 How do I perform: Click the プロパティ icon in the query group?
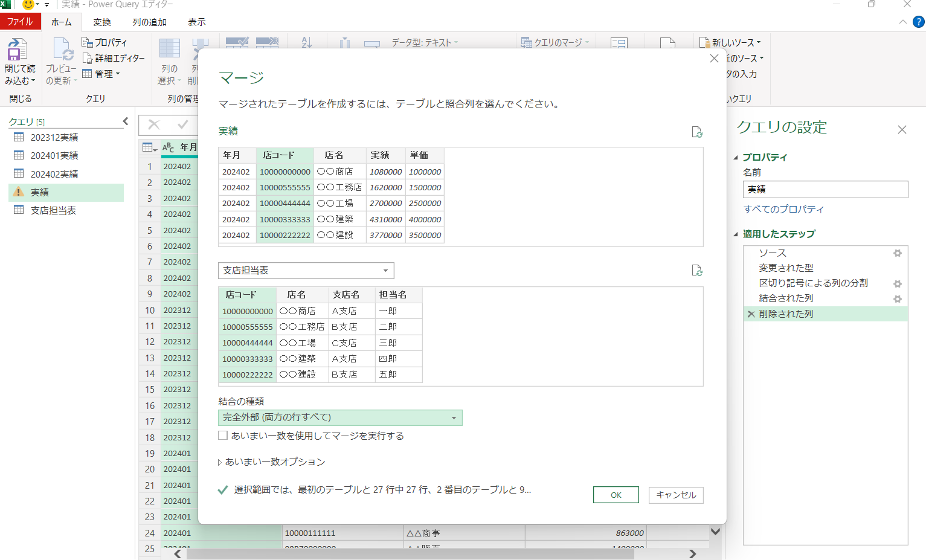88,43
